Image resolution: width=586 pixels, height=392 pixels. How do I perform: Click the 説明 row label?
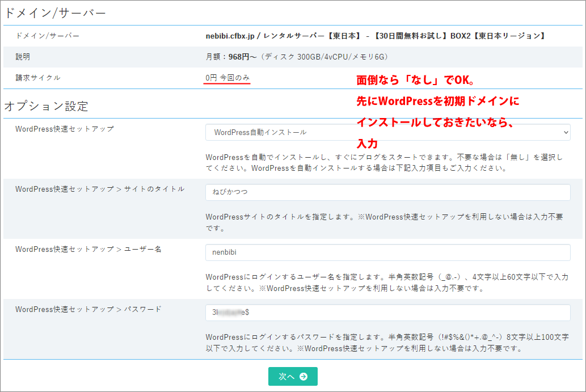tap(23, 57)
